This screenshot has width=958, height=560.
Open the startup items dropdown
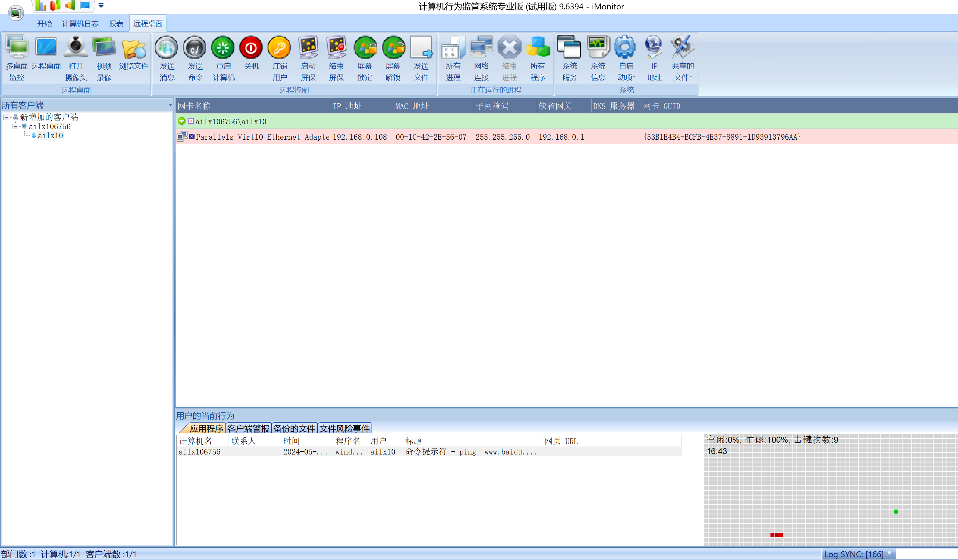[x=626, y=58]
